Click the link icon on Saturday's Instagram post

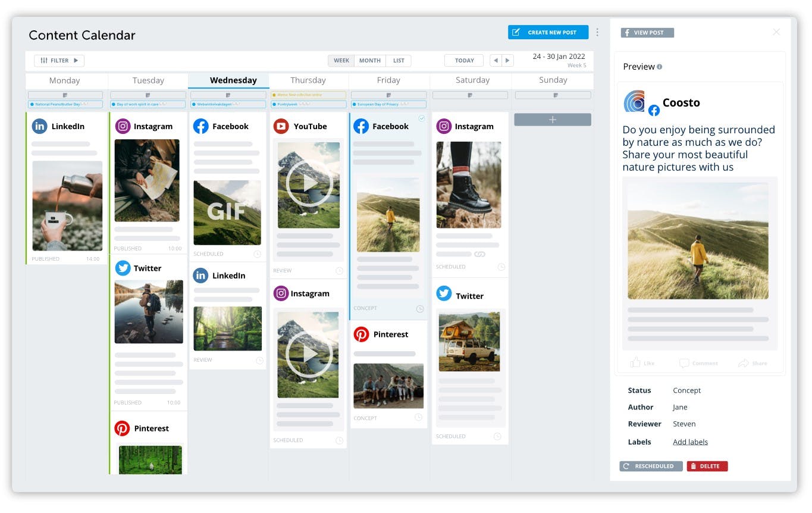coord(479,254)
